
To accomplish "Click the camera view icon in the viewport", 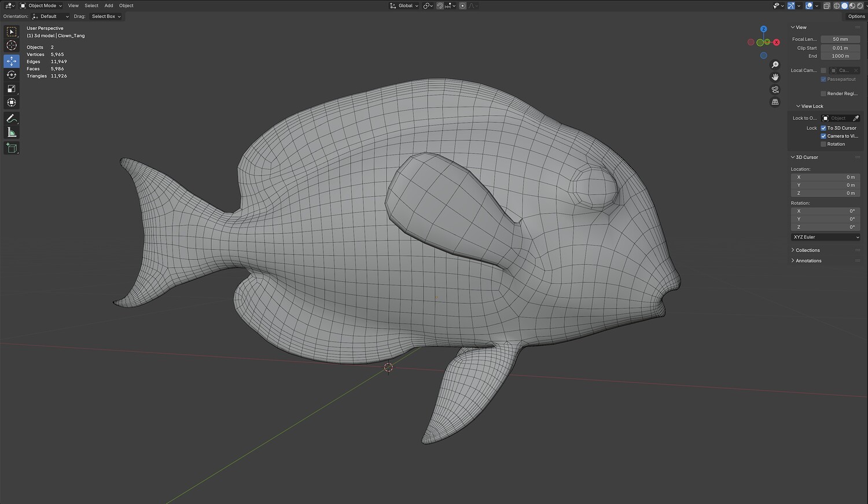I will coord(775,90).
